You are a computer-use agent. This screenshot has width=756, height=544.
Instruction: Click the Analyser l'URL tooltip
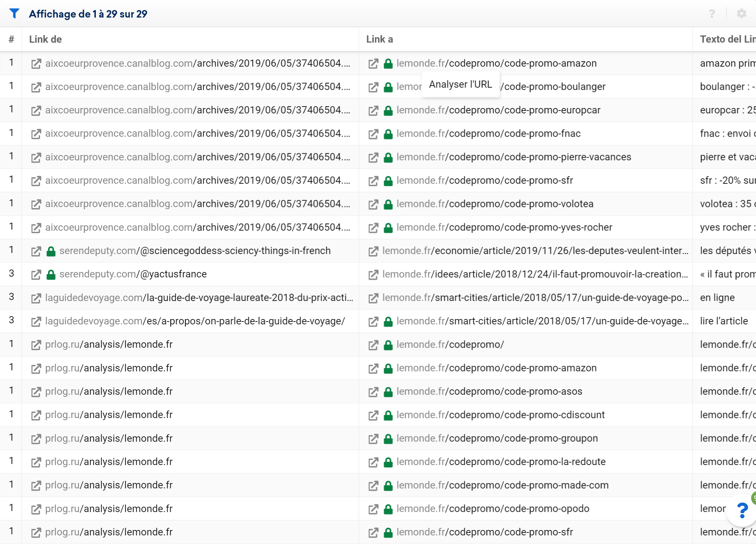coord(460,84)
